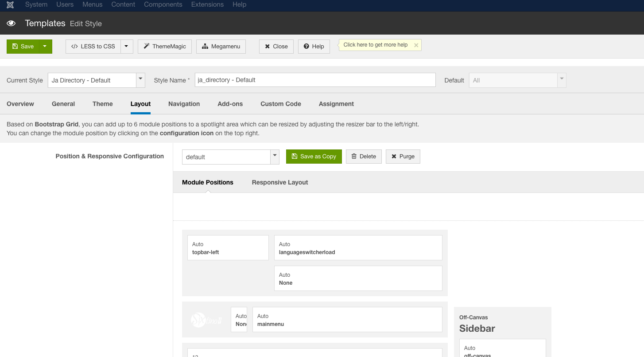Open the Save dropdown arrow
This screenshot has height=357, width=644.
pos(45,47)
